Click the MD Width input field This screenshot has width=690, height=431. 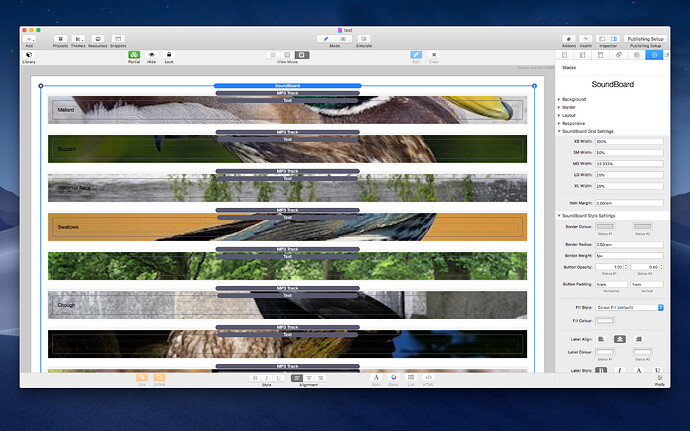click(629, 163)
